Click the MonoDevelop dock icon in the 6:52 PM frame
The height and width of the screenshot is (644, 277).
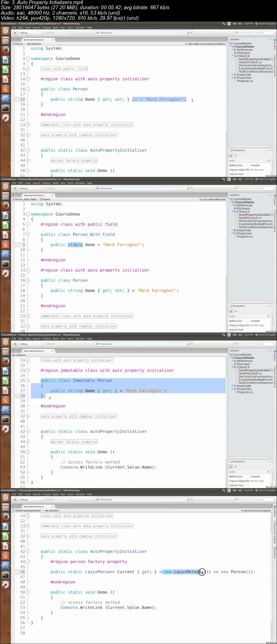coord(5,410)
